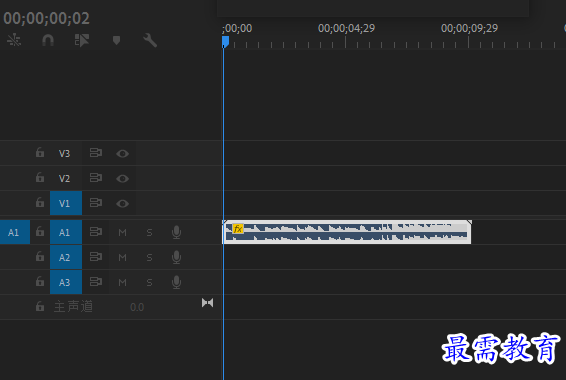Hide track V2 output with eye icon
The height and width of the screenshot is (380, 566).
click(x=122, y=179)
